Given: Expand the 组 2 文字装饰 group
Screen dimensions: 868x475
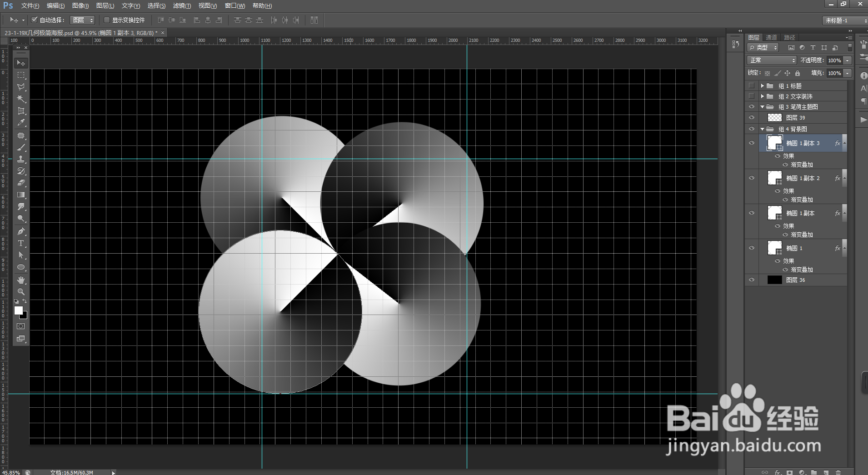Looking at the screenshot, I should [762, 96].
